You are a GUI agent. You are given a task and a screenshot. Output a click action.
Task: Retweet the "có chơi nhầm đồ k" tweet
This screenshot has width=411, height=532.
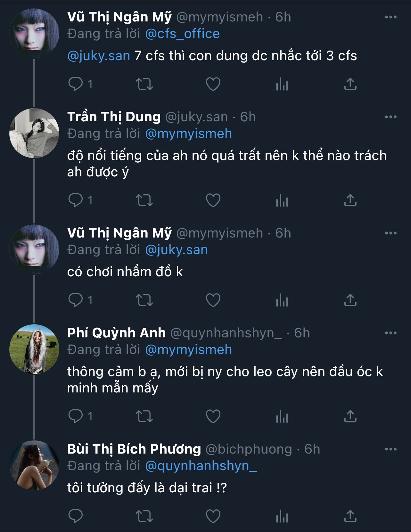(144, 301)
